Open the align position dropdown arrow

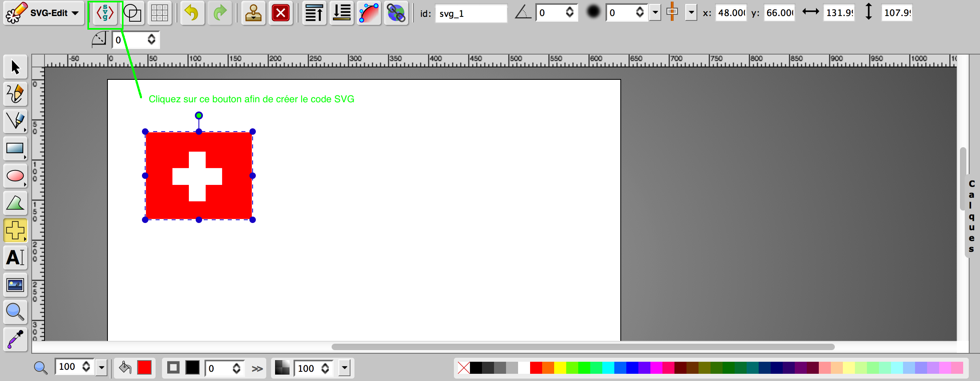[x=691, y=12]
